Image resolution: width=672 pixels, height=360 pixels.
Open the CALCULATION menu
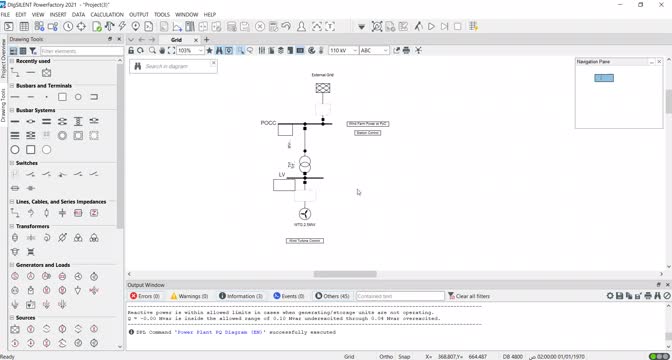click(x=107, y=15)
